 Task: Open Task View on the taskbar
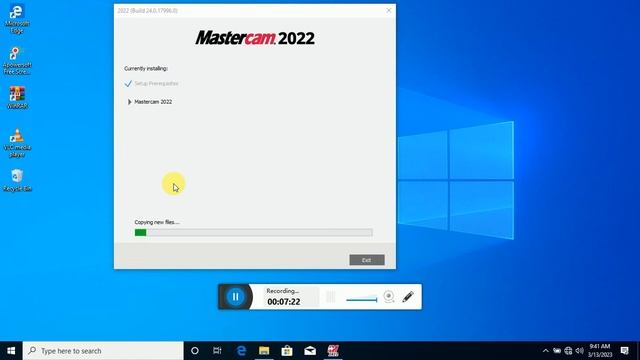(x=217, y=351)
